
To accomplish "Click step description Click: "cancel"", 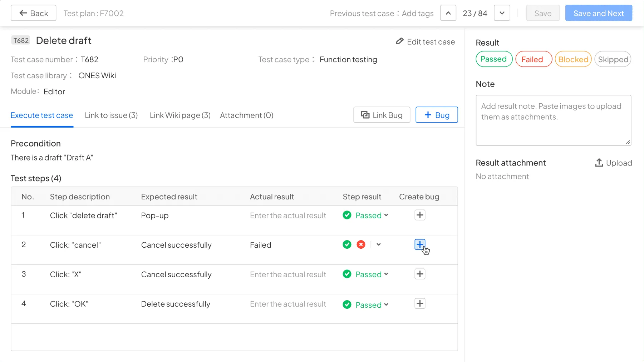I will coord(75,245).
